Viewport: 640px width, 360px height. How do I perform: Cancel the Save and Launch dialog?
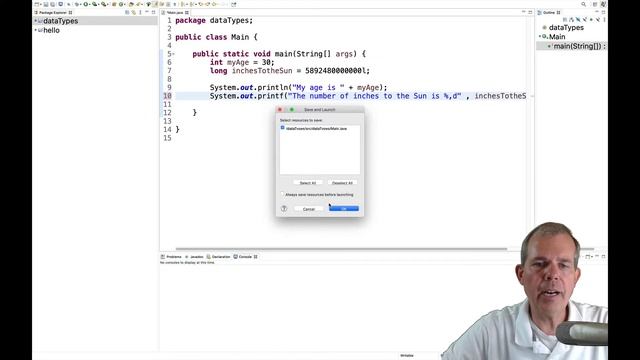click(309, 209)
